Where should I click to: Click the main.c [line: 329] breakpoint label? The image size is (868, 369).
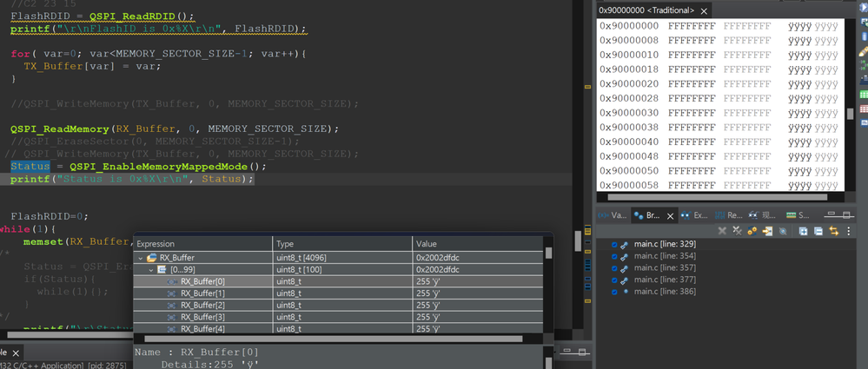(x=665, y=244)
